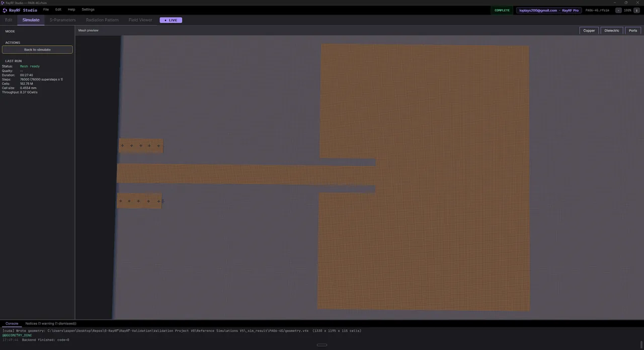The image size is (644, 350).
Task: Restore down the RayRF Studio window
Action: [x=626, y=3]
